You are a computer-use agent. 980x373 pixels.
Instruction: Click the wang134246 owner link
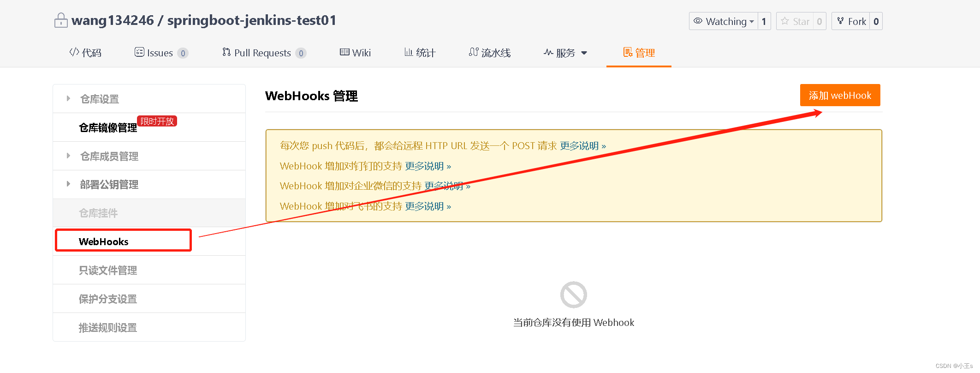click(113, 20)
